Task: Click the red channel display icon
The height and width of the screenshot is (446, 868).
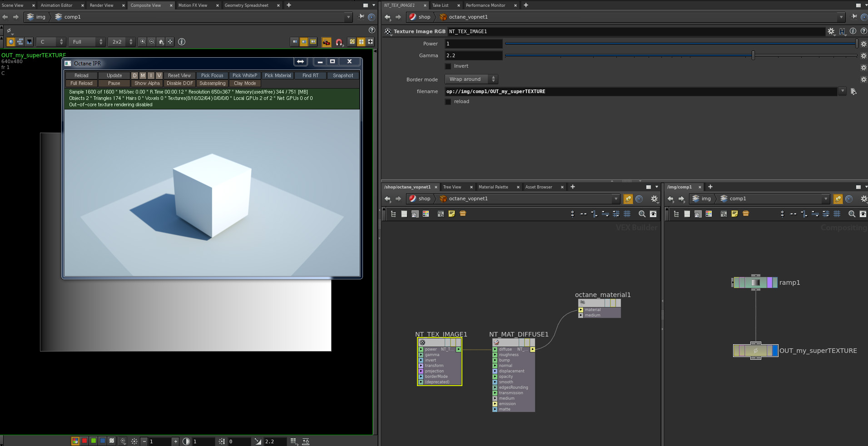Action: 84,441
